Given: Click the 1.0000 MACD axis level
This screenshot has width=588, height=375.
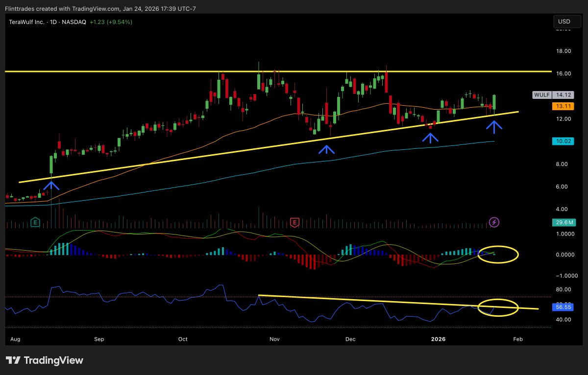Looking at the screenshot, I should pos(565,234).
